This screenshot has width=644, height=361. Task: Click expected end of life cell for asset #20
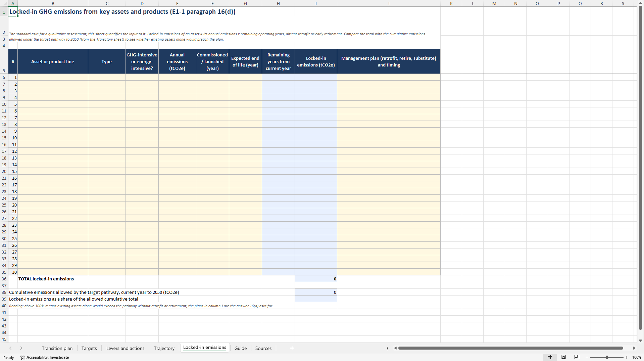point(245,205)
